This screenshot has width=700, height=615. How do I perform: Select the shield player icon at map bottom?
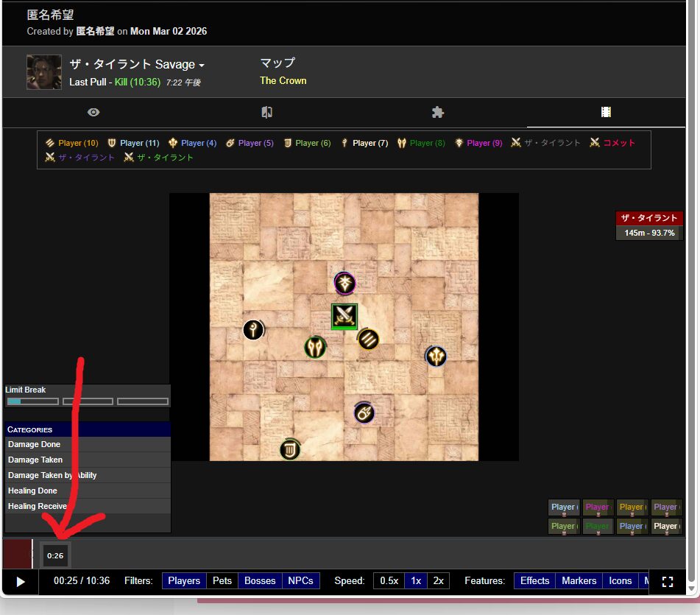click(290, 449)
